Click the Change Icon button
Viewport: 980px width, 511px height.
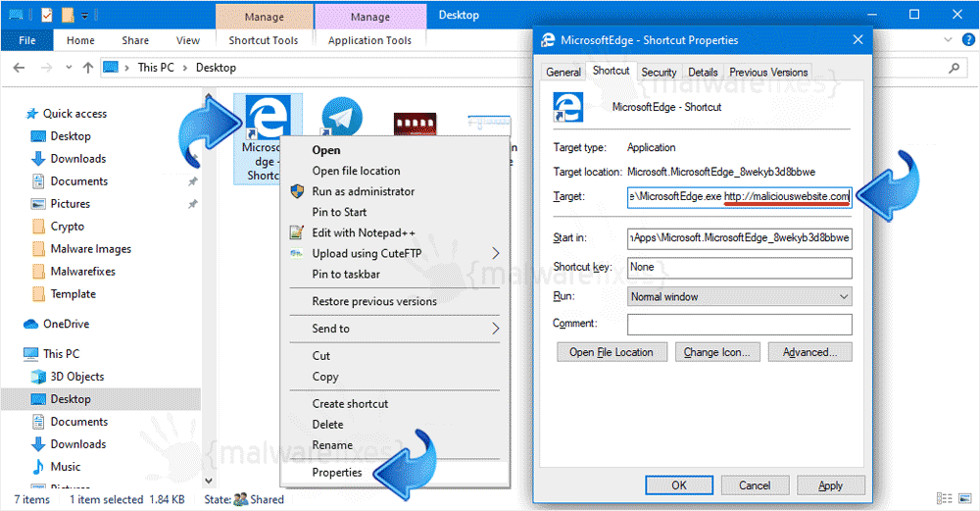[717, 352]
